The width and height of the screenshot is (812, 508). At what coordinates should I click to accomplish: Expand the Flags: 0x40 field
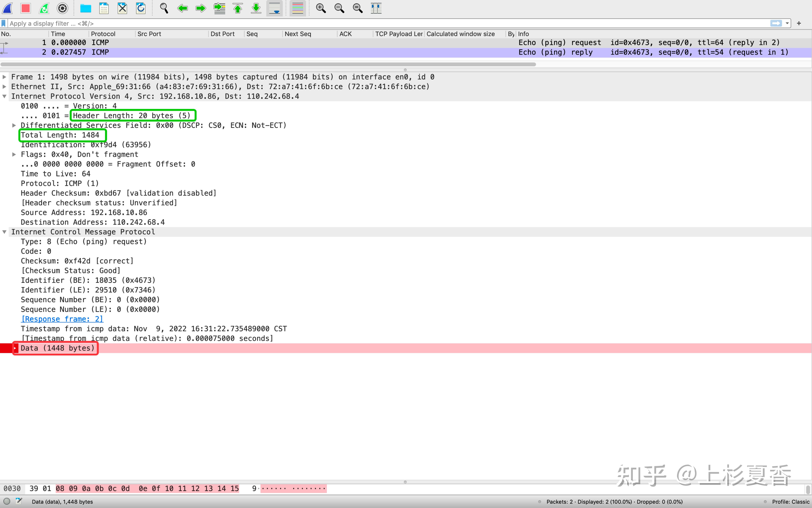coord(14,155)
